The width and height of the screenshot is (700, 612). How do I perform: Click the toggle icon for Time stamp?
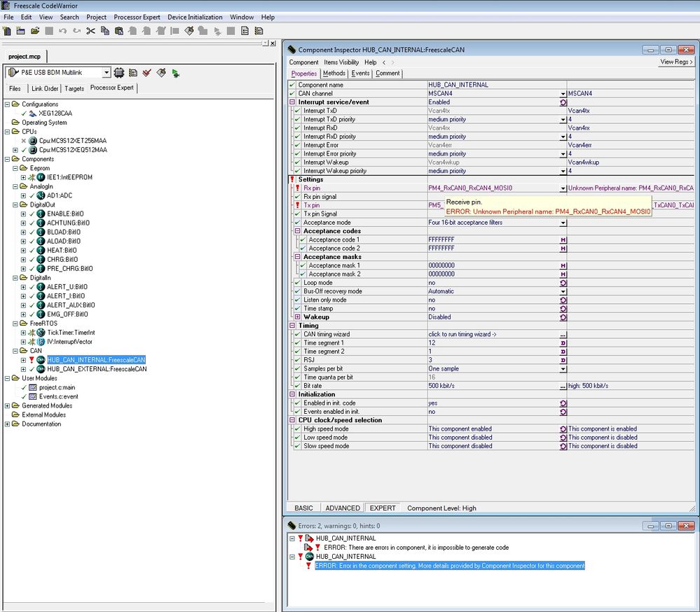click(563, 308)
